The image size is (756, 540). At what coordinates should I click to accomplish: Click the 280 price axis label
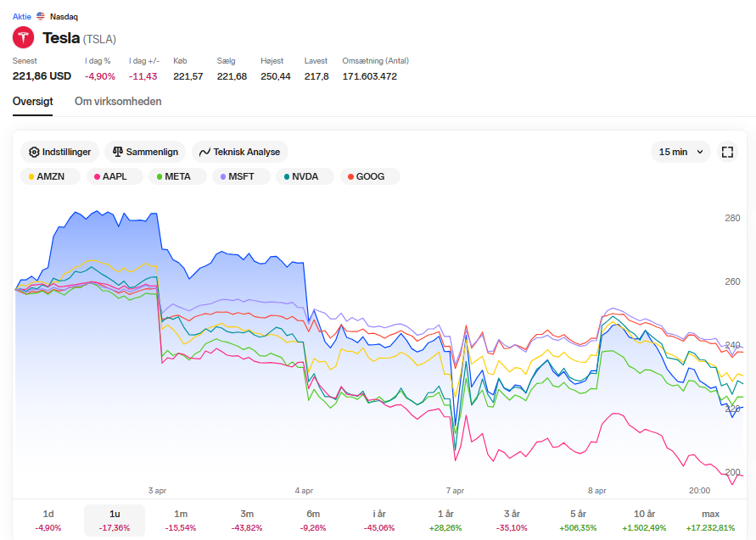coord(732,218)
